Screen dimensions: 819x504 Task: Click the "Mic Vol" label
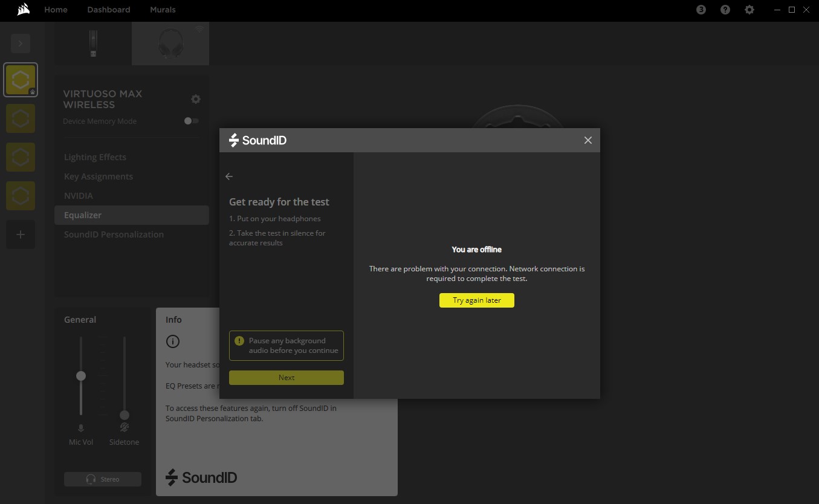point(81,442)
